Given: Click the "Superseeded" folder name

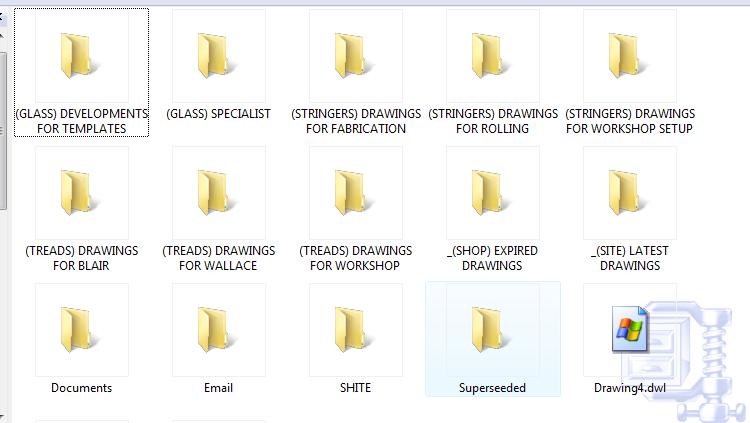Looking at the screenshot, I should [x=492, y=388].
